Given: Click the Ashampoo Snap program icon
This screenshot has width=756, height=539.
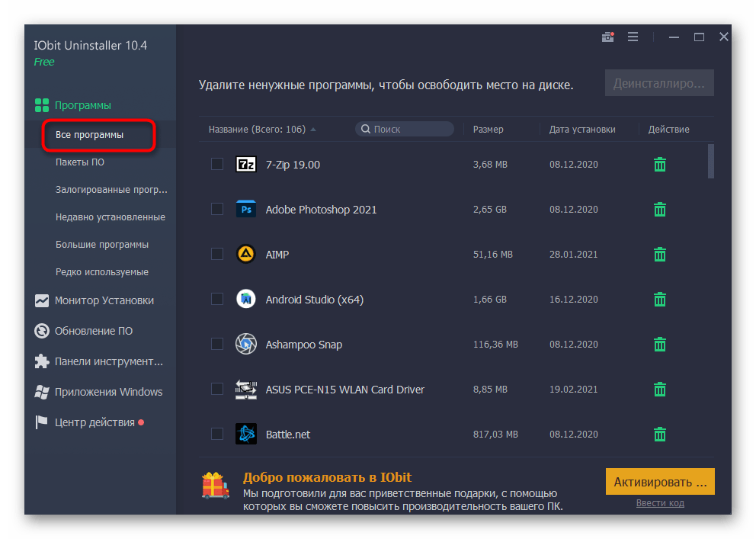Looking at the screenshot, I should [x=246, y=345].
